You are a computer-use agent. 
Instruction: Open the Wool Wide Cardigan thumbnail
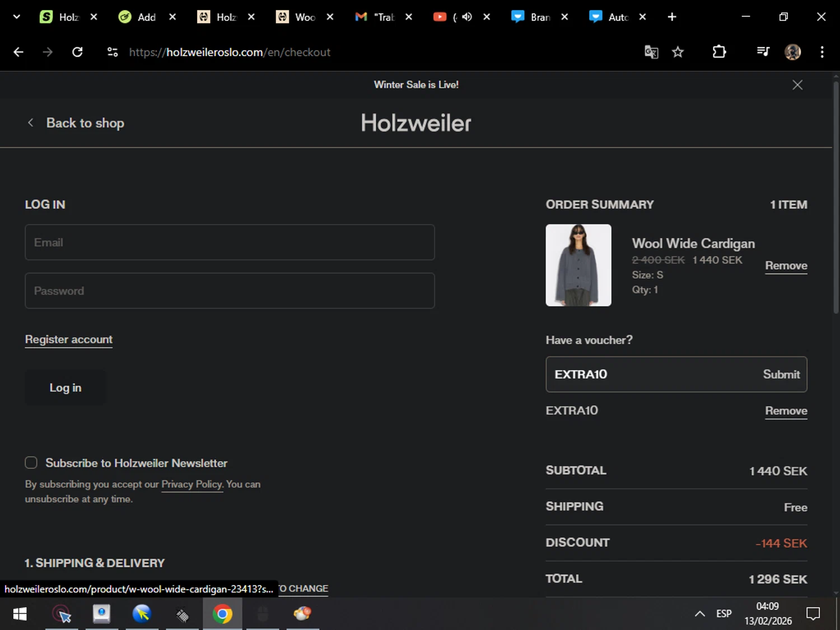click(578, 265)
